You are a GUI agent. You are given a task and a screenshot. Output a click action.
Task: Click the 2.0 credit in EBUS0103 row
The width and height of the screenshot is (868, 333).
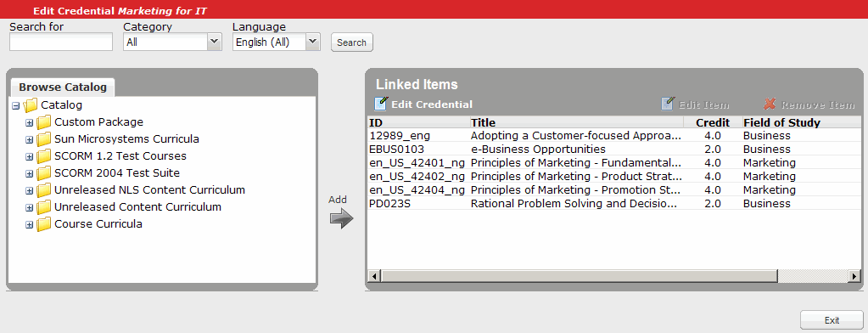713,149
